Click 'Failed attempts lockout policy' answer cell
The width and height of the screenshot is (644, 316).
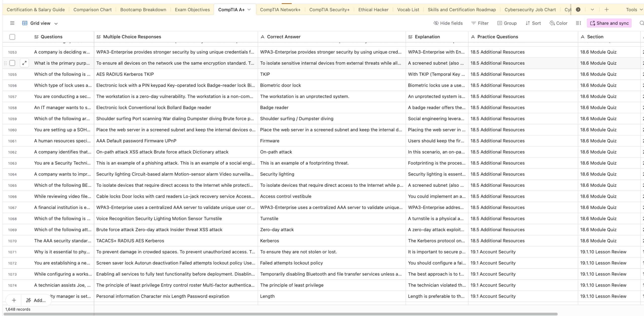(332, 263)
